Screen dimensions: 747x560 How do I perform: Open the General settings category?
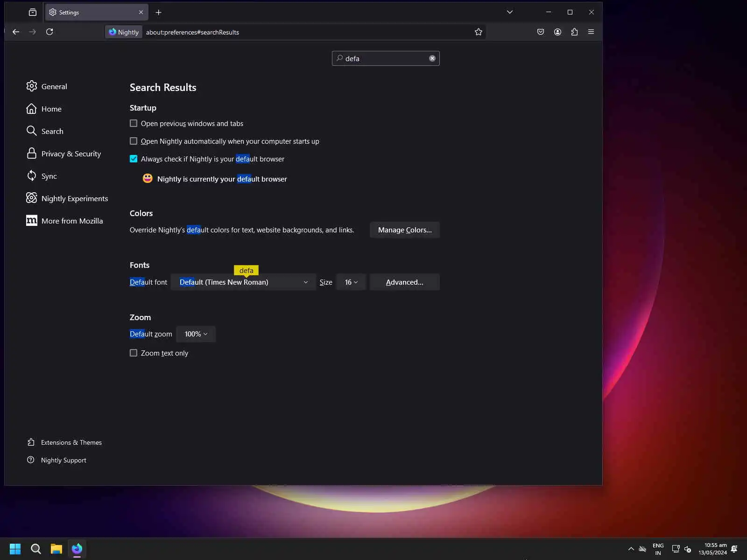click(47, 86)
